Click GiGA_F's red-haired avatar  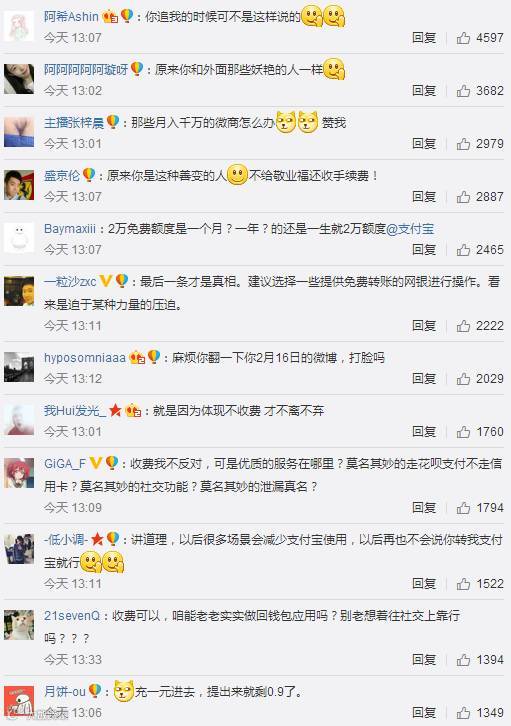click(x=19, y=473)
